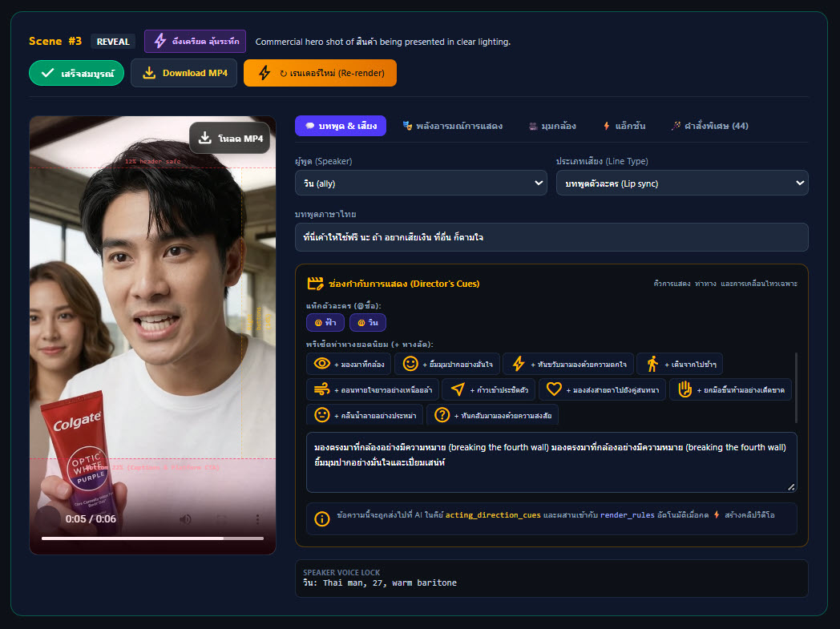Open the มุมกล้อง camera angle tab
Viewport: 840px width, 629px height.
[552, 126]
